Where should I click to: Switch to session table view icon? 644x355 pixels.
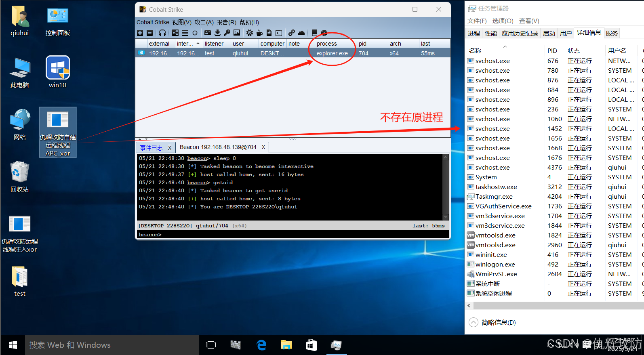(x=185, y=33)
